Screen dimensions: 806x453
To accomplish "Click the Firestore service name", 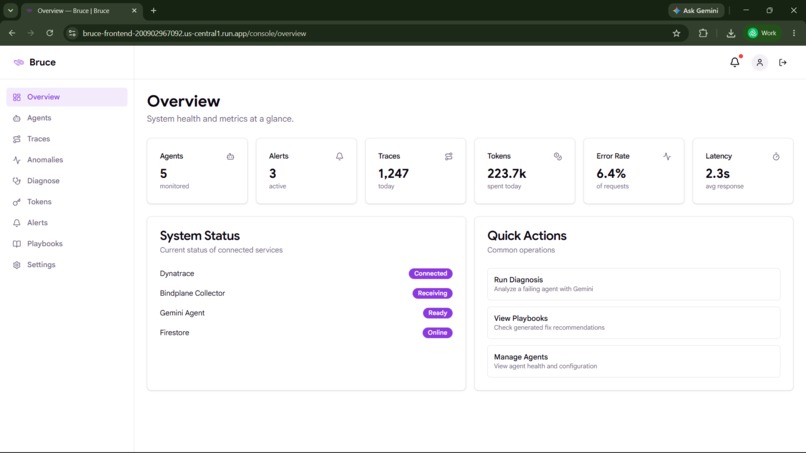I will pos(174,333).
